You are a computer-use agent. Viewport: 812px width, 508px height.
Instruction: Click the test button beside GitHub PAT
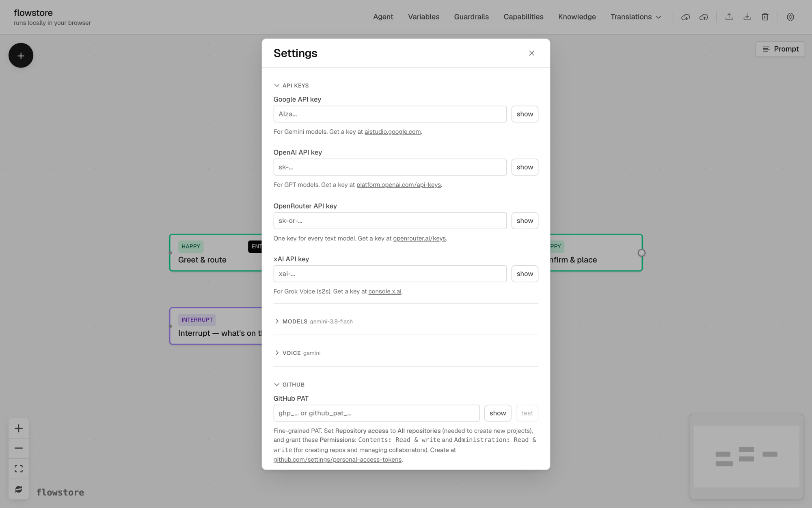click(527, 413)
